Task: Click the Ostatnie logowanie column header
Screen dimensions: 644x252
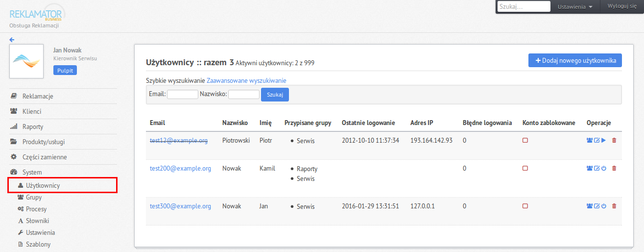Action: click(x=368, y=123)
